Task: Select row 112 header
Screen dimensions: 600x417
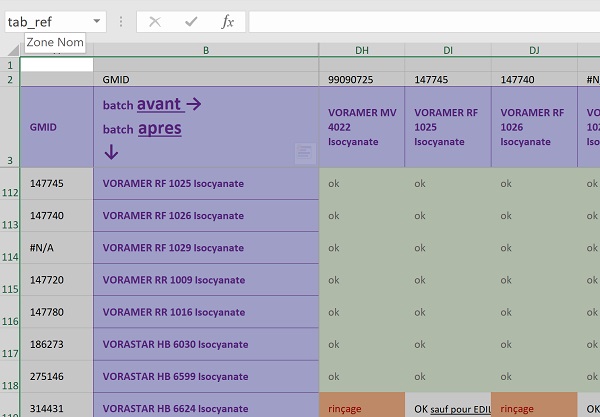Action: pos(10,184)
